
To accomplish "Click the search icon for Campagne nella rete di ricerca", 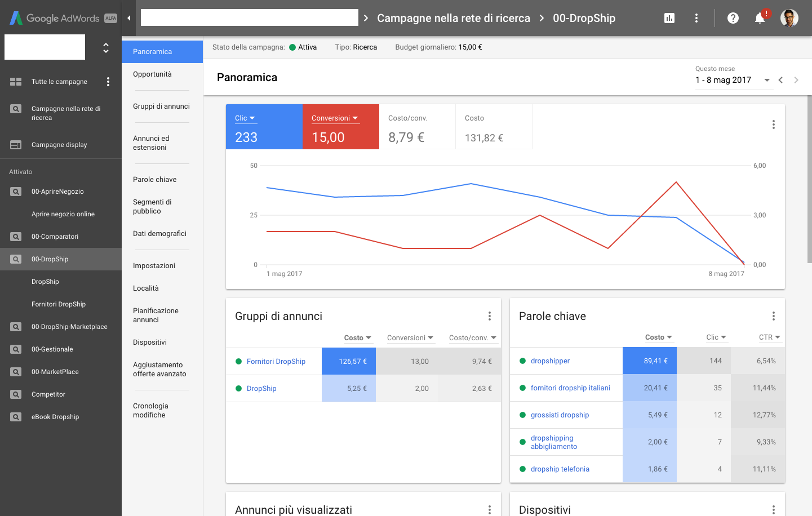I will (16, 109).
